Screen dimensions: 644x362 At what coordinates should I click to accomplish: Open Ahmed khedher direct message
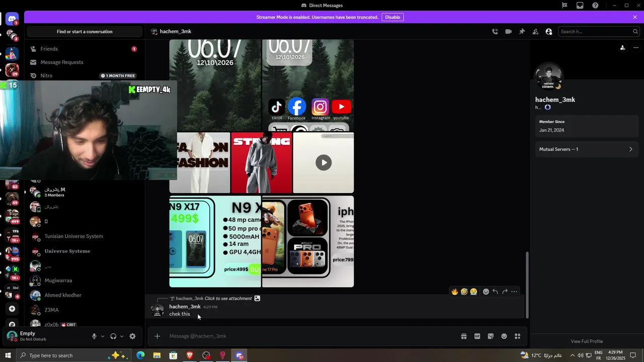pyautogui.click(x=84, y=295)
